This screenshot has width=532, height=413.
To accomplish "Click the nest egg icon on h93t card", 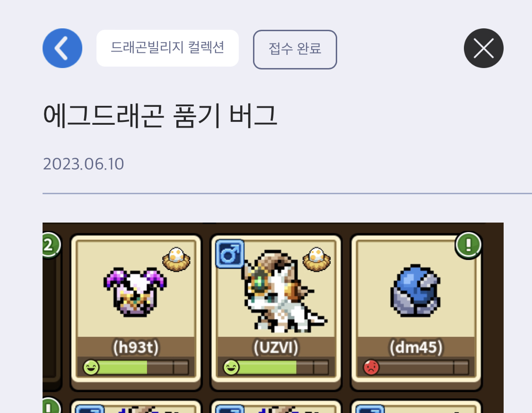I will 176,259.
